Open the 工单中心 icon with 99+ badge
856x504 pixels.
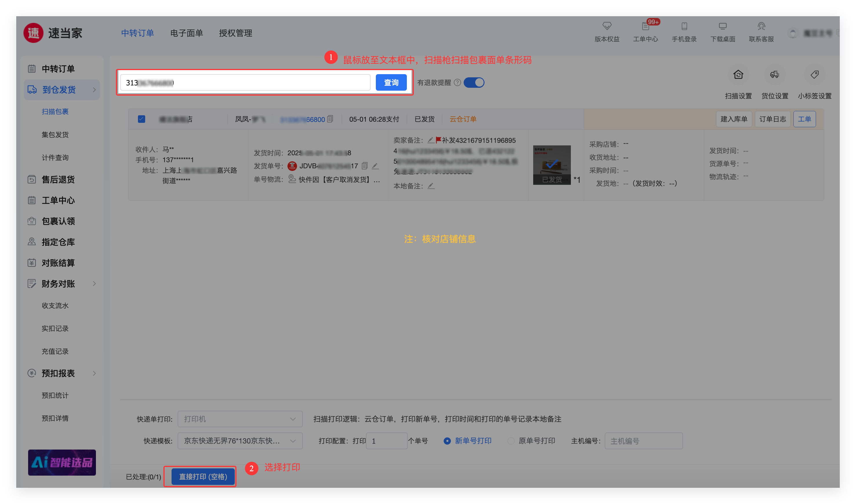point(645,26)
